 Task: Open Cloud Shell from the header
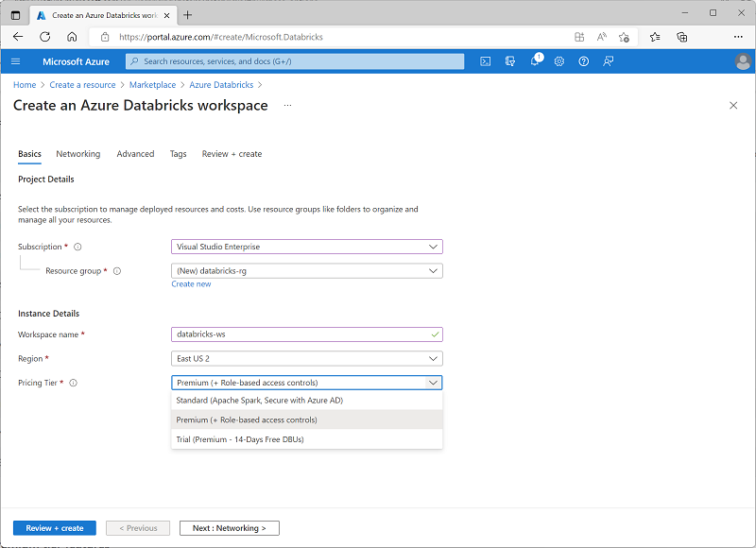point(486,61)
